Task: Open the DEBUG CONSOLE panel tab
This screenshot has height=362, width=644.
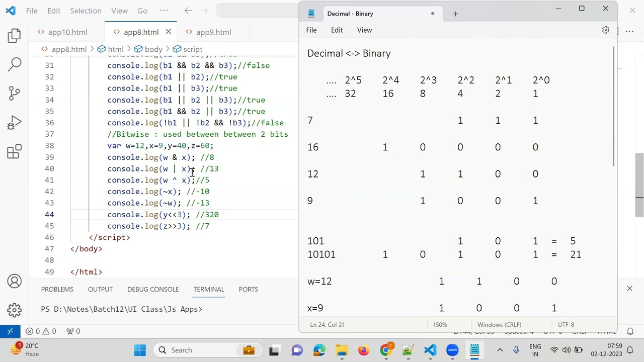Action: click(153, 289)
